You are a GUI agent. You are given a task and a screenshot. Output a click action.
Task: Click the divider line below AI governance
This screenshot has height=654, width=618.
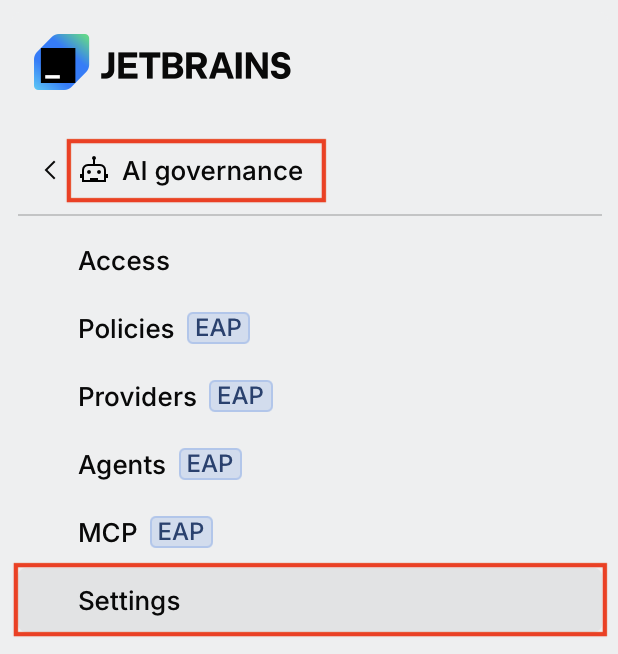[x=310, y=215]
